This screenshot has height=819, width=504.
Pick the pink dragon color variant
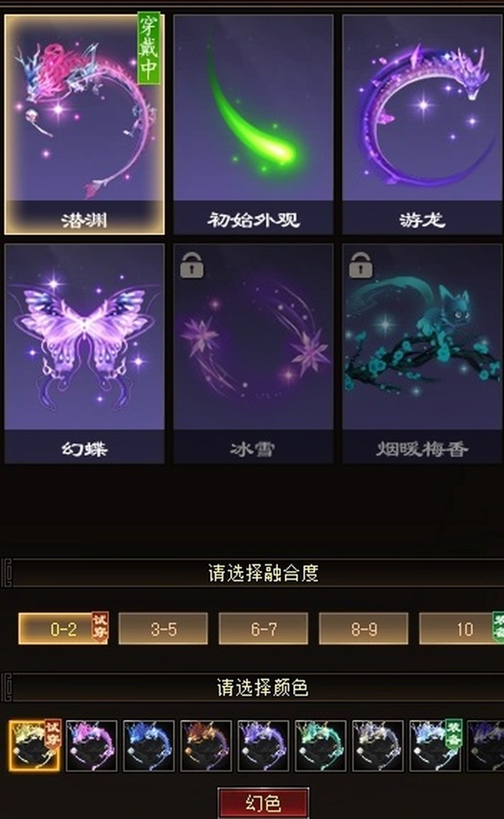point(92,746)
